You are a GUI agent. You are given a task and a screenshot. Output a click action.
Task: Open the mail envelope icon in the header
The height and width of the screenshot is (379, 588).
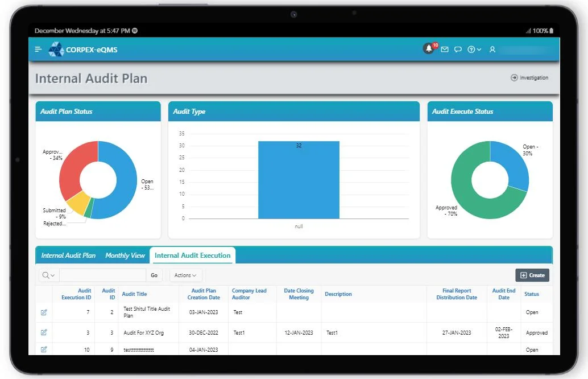point(445,50)
